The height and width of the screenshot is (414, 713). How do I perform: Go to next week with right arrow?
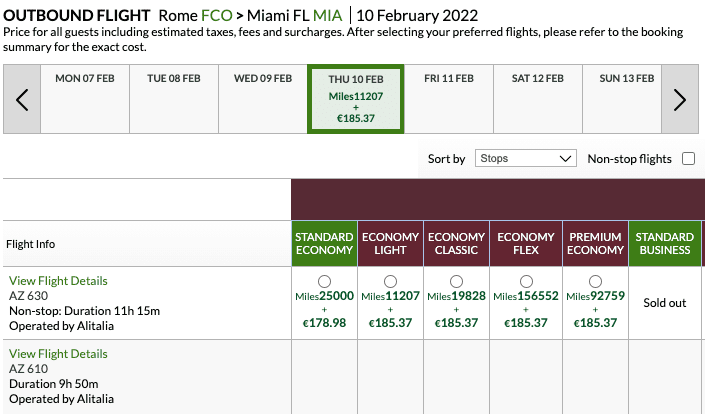point(680,99)
